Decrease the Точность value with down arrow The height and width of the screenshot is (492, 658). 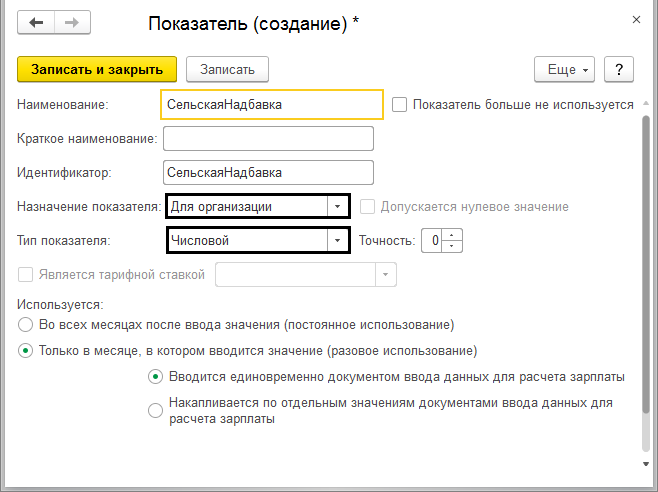pyautogui.click(x=453, y=246)
